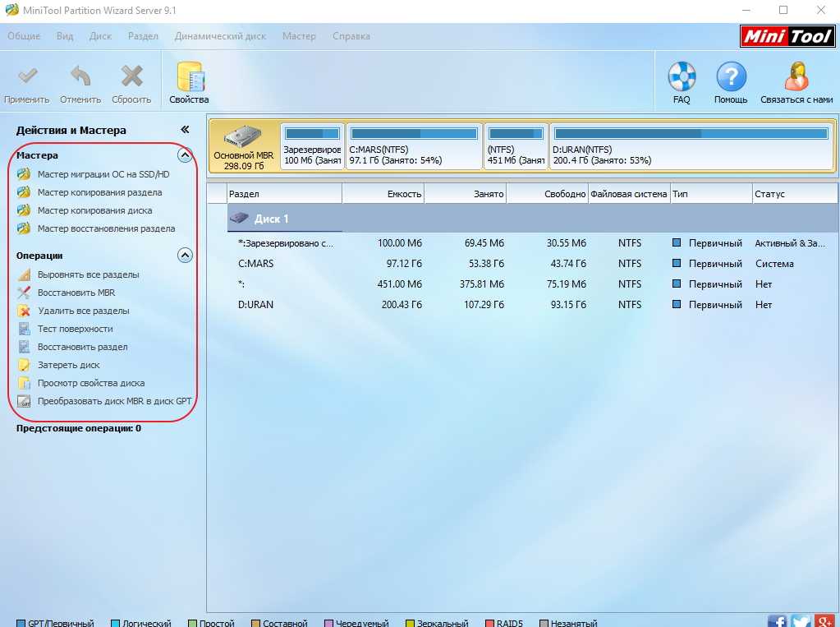Open the Facebook icon in status bar
840x627 pixels.
pos(776,621)
